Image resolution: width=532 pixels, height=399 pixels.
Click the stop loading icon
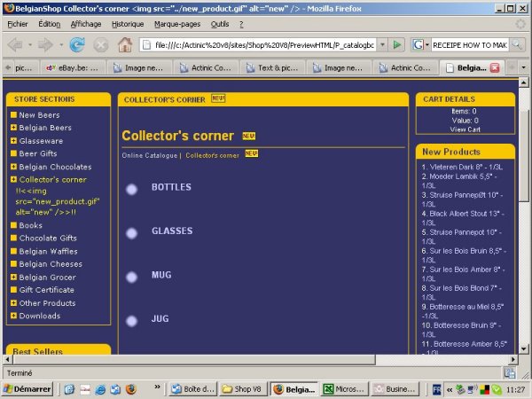click(x=101, y=44)
